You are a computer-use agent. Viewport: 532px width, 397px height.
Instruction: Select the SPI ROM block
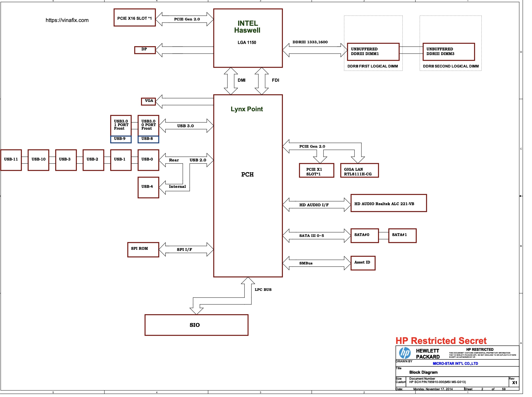coord(143,250)
